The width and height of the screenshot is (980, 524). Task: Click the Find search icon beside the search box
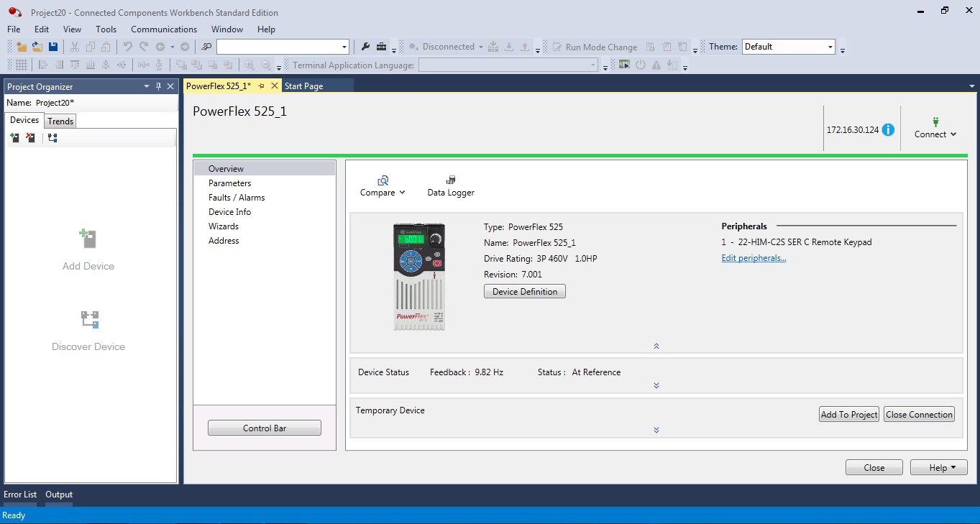(206, 47)
